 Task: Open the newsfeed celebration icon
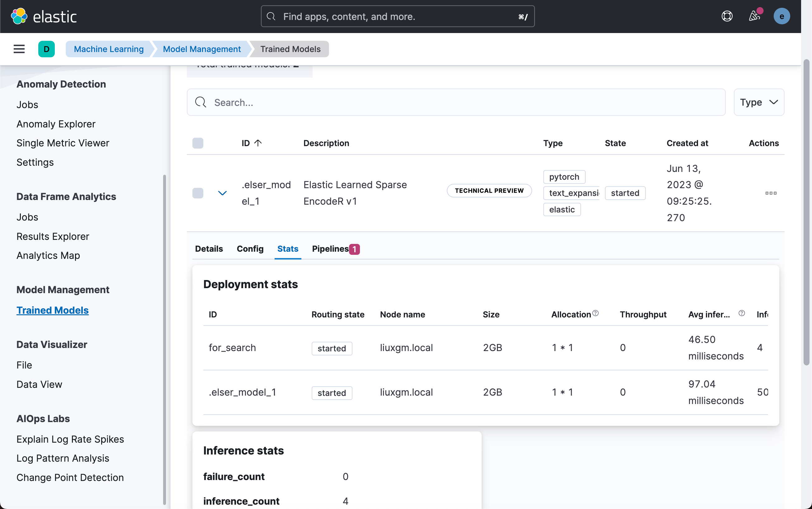click(x=754, y=16)
